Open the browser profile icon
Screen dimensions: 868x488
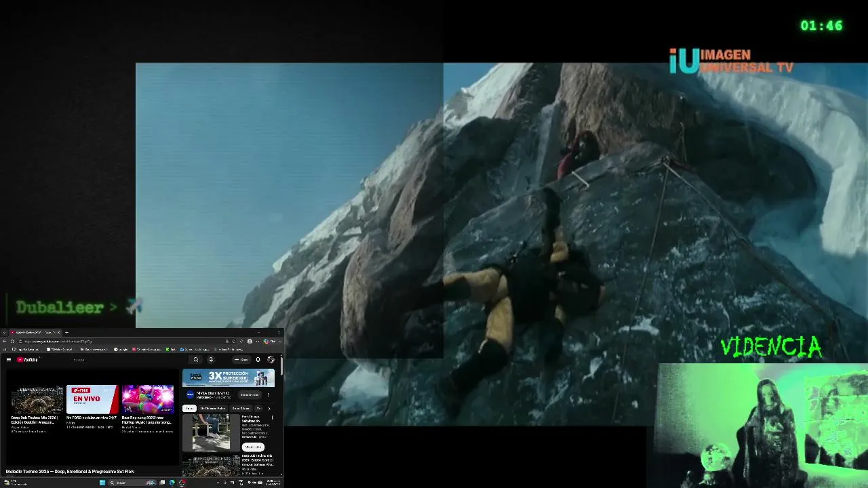250,341
